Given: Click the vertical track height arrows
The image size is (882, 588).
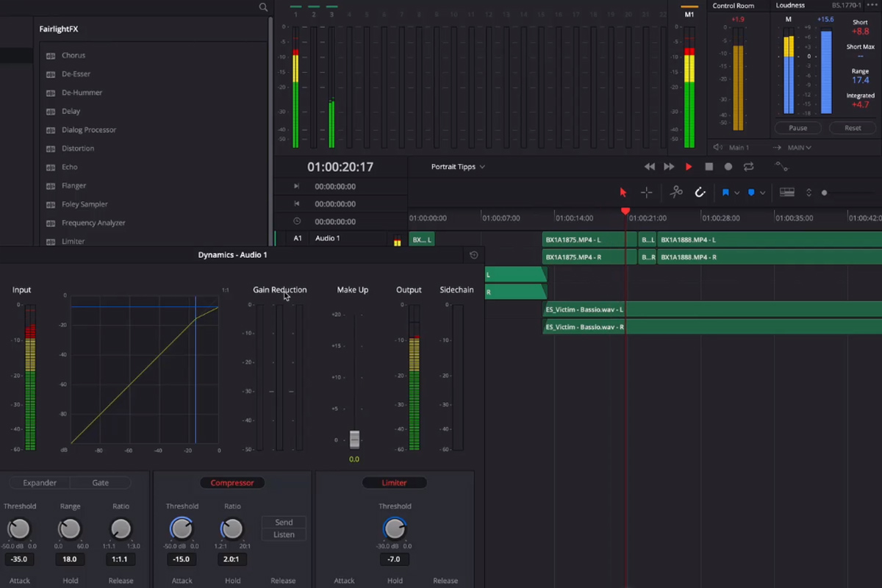Looking at the screenshot, I should pyautogui.click(x=808, y=193).
